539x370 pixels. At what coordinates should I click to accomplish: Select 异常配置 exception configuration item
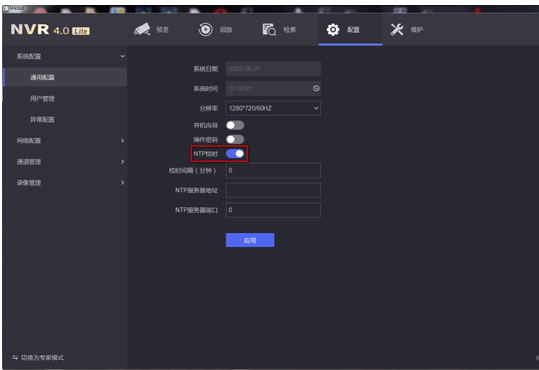pos(42,120)
